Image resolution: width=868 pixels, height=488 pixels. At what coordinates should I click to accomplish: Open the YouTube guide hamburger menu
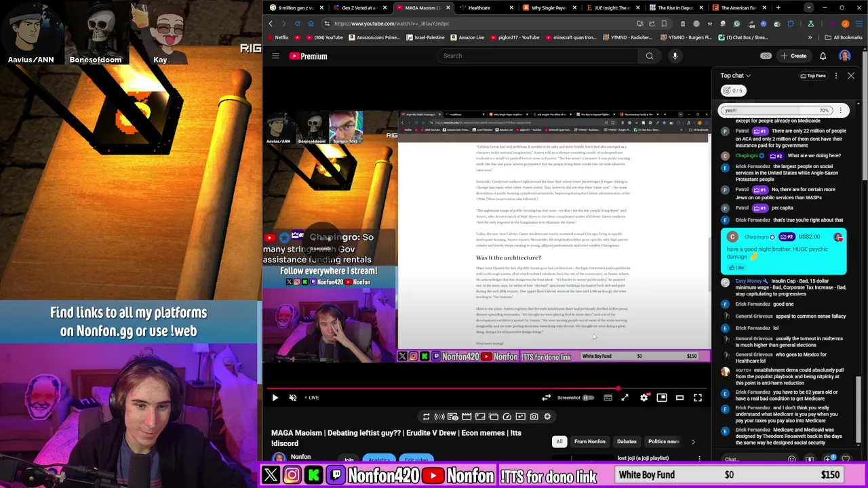click(x=275, y=56)
